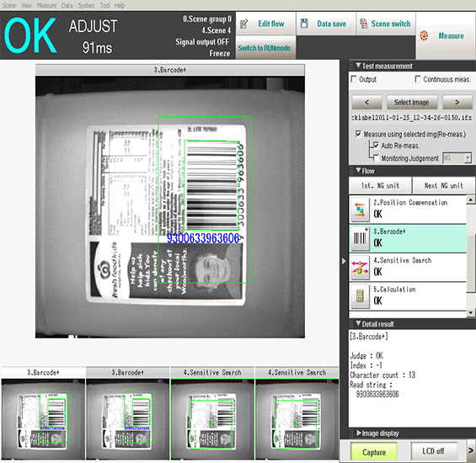Open the System menu
The image size is (476, 463).
[86, 5]
